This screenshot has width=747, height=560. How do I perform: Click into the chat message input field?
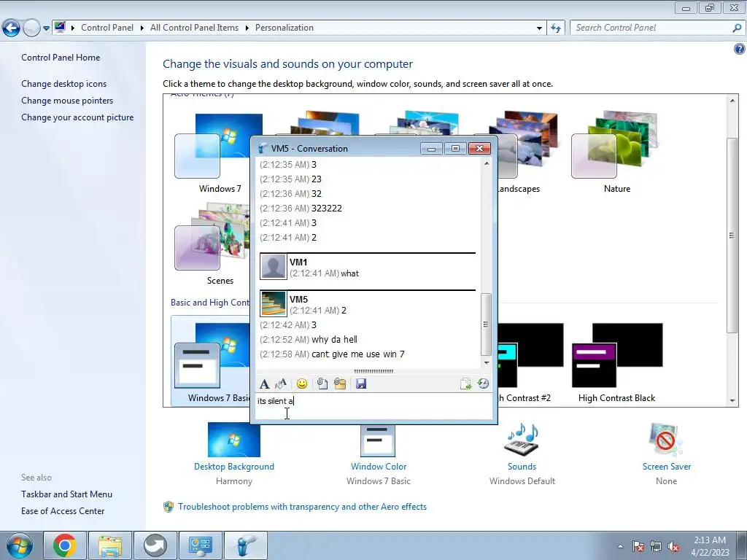point(373,406)
